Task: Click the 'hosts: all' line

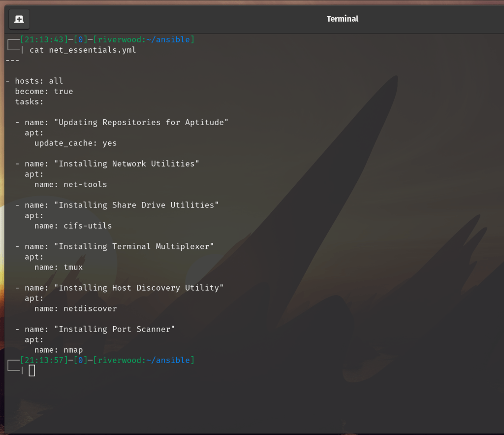Action: (x=38, y=81)
